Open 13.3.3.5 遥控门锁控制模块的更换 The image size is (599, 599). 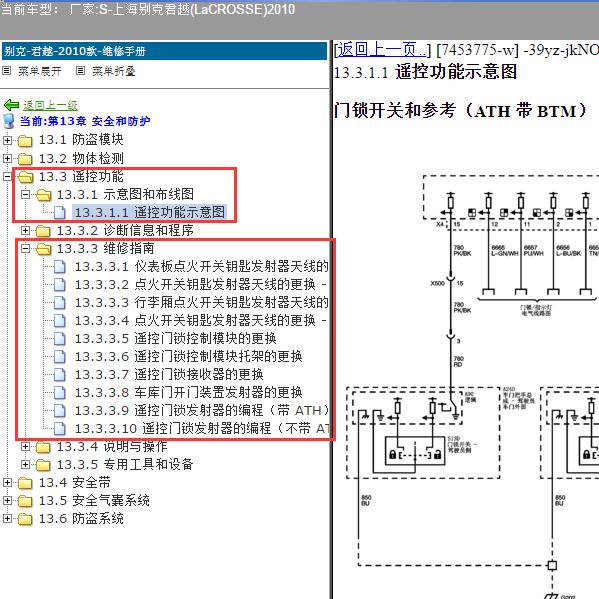[x=175, y=338]
